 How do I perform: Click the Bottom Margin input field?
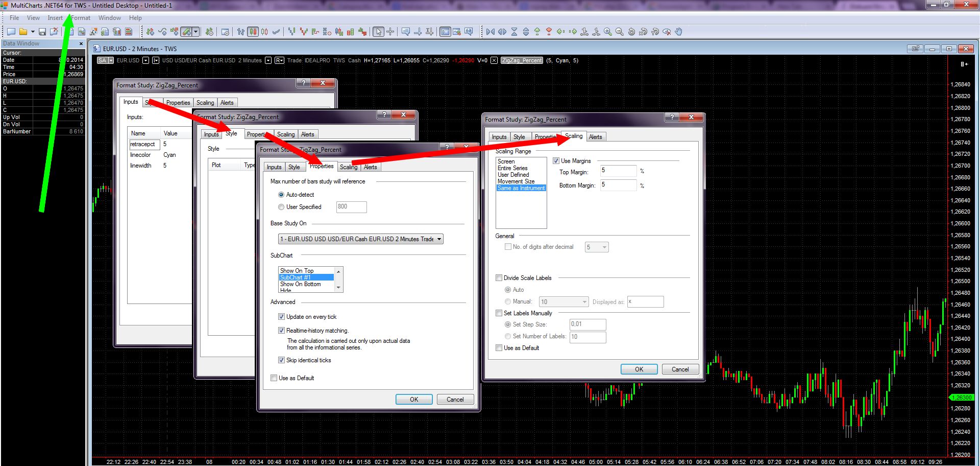[619, 185]
